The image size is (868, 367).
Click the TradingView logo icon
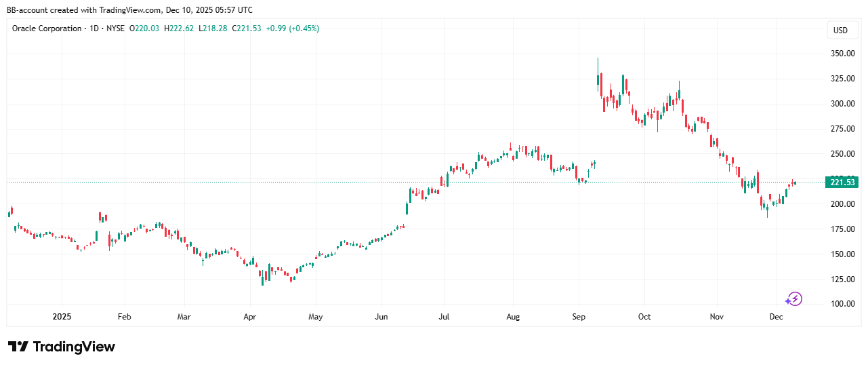coord(18,347)
